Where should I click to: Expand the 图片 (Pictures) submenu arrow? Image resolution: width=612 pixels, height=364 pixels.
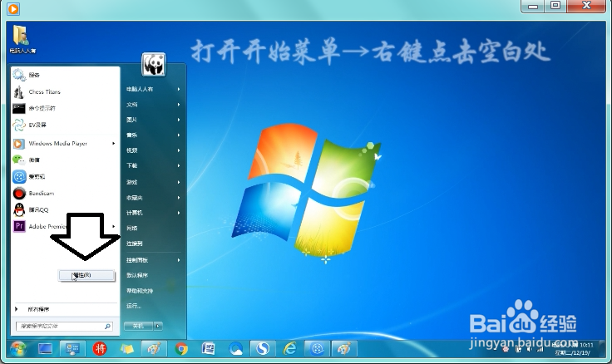pos(179,120)
